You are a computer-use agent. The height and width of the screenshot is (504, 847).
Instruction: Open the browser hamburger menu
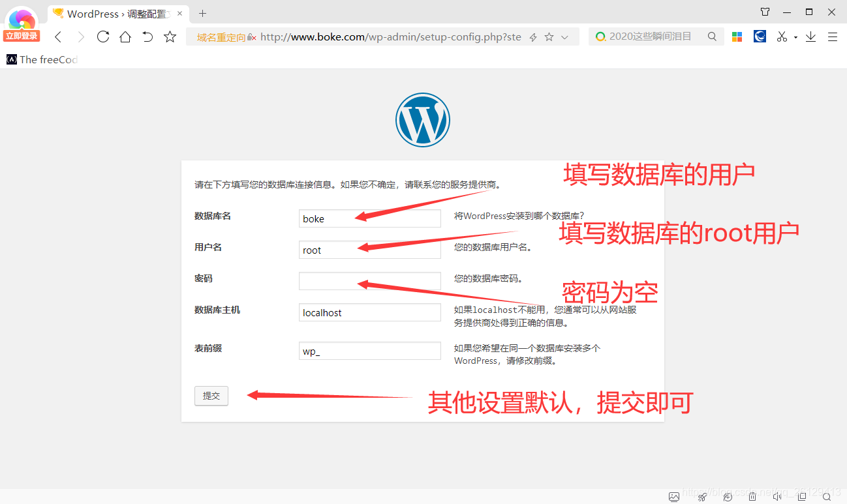[833, 37]
